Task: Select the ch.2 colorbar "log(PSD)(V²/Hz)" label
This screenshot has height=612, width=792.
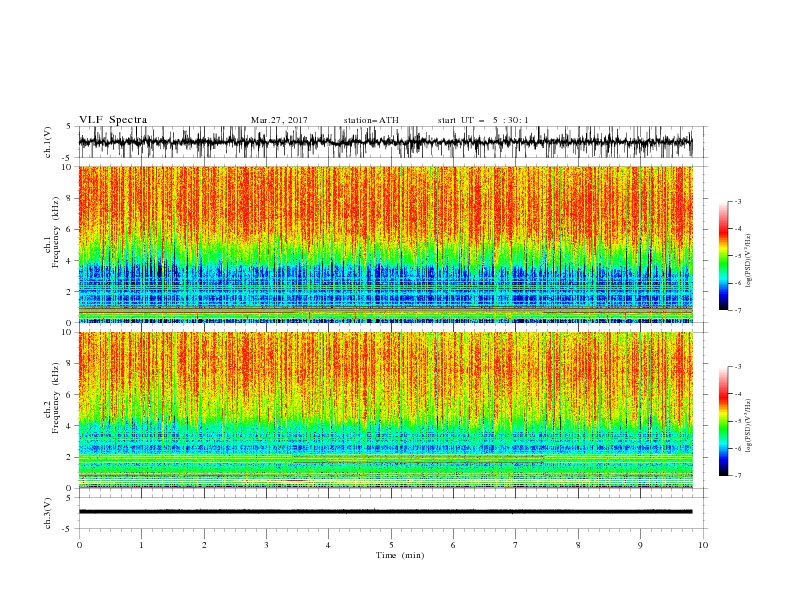Action: click(x=748, y=425)
